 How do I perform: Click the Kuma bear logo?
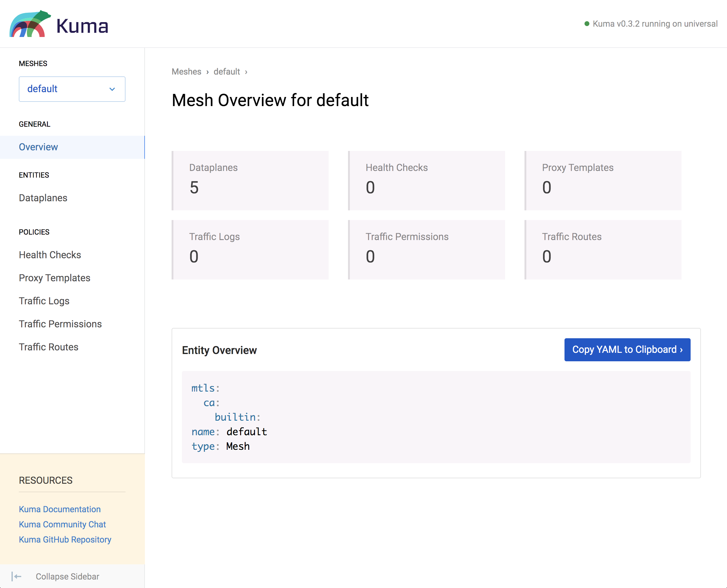point(30,24)
